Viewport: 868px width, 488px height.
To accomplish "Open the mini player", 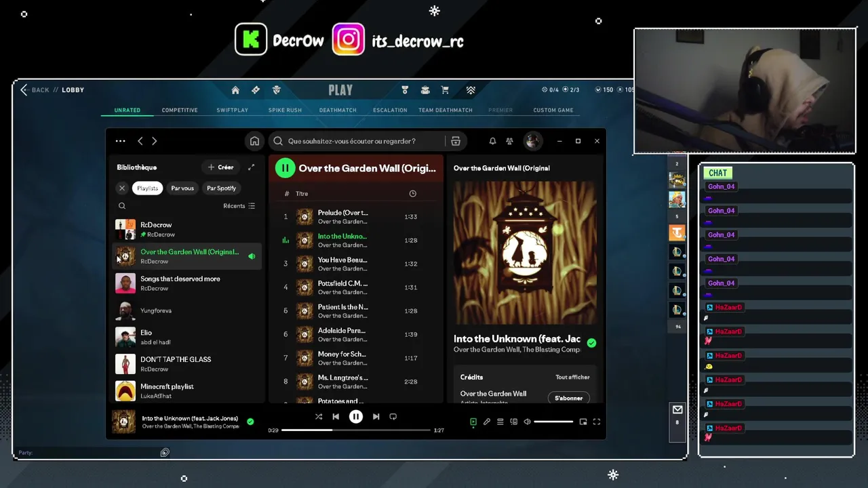I will [583, 422].
